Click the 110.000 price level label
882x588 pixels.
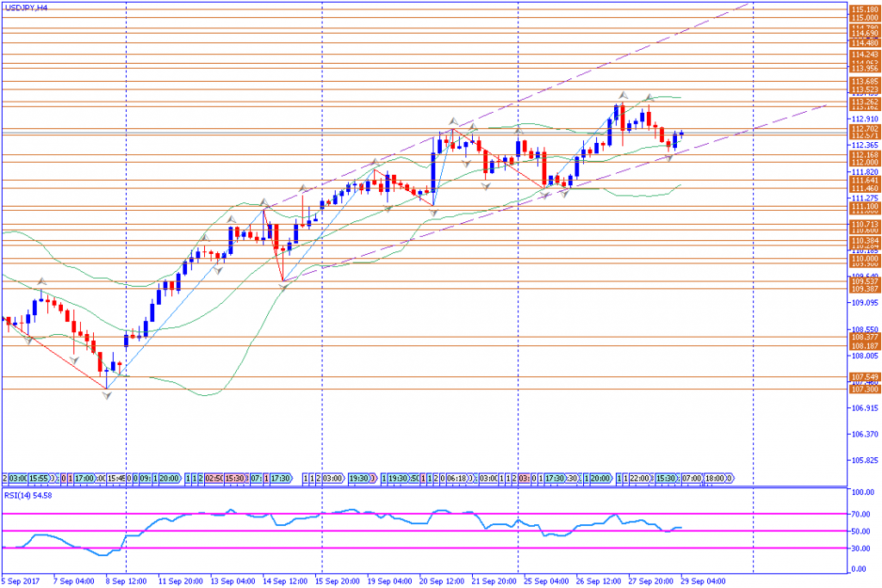[864, 257]
